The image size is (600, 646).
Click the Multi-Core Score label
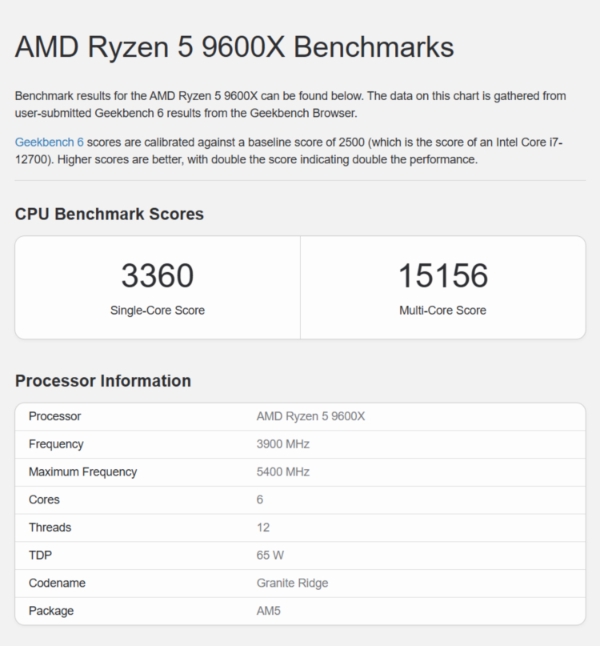tap(443, 310)
